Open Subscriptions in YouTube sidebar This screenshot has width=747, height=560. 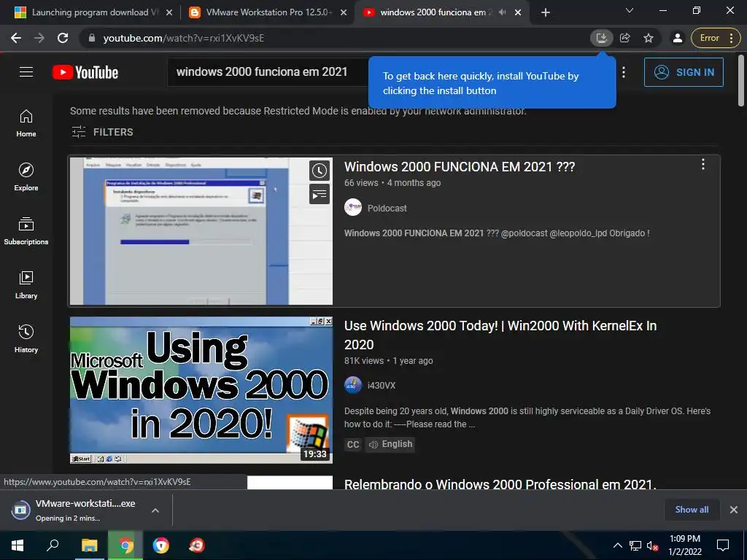click(x=26, y=231)
